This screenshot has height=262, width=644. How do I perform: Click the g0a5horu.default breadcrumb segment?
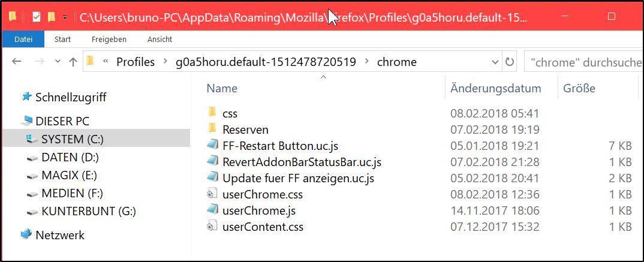pos(266,62)
